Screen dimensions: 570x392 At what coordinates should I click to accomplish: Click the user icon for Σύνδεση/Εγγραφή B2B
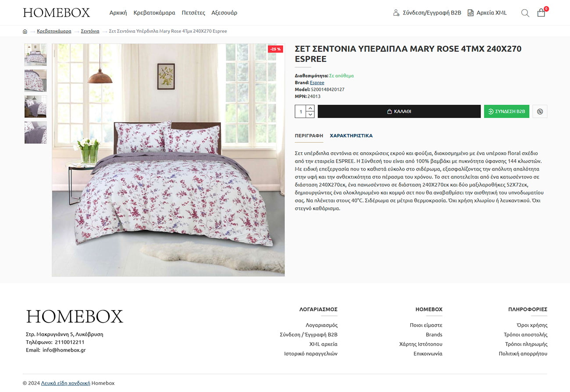tap(396, 13)
